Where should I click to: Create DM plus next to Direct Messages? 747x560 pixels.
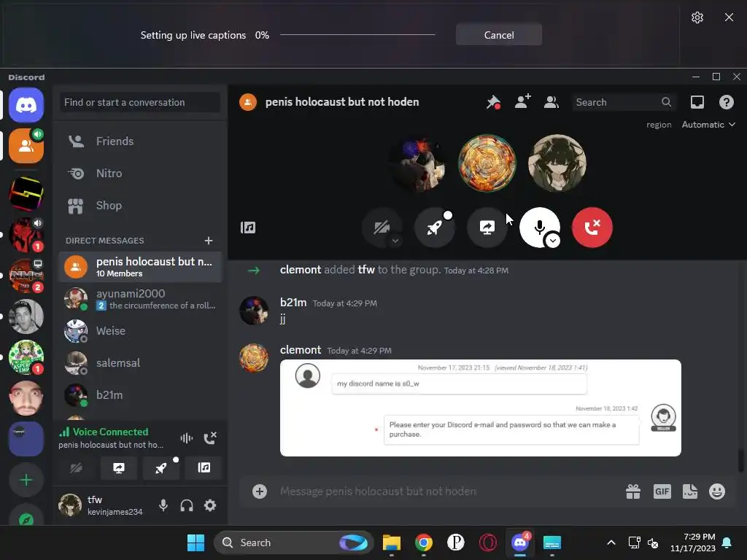(x=208, y=241)
